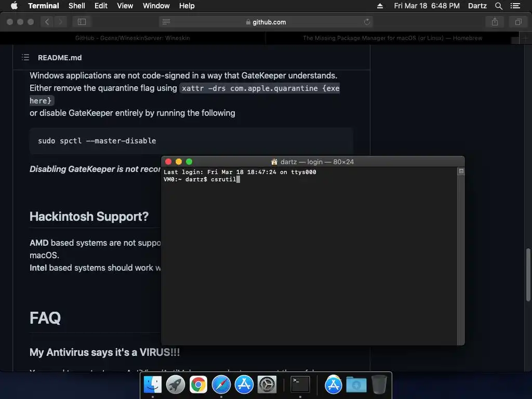The width and height of the screenshot is (532, 399).
Task: Show Reader view in Safari address bar
Action: click(x=166, y=22)
